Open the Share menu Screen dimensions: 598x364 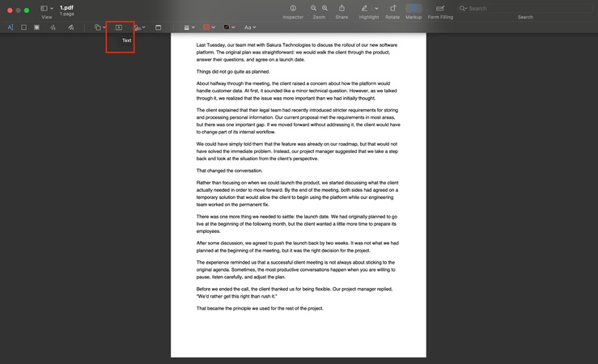tap(341, 8)
